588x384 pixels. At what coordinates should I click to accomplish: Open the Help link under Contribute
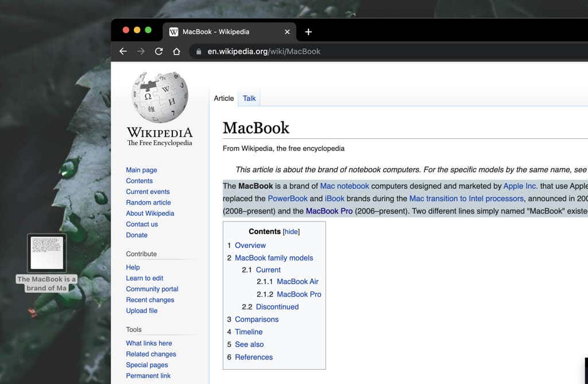pyautogui.click(x=133, y=267)
